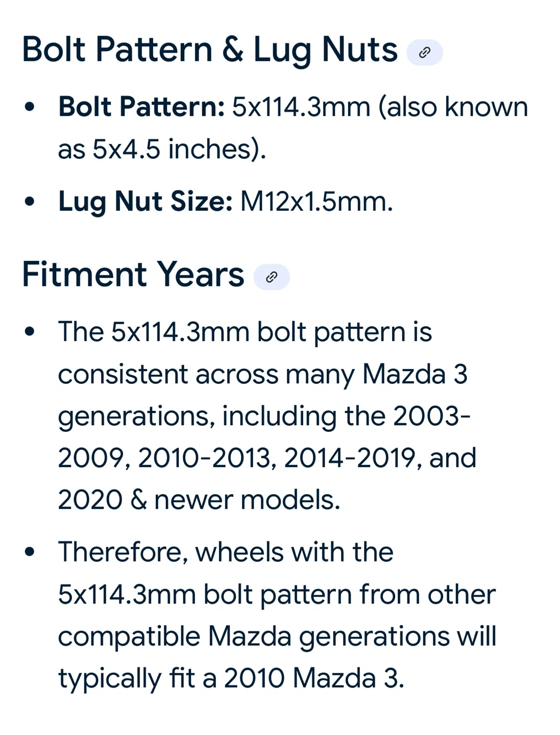Image resolution: width=560 pixels, height=735 pixels.
Task: Click the text 'as 5x4.5 inches).'
Action: pyautogui.click(x=162, y=149)
